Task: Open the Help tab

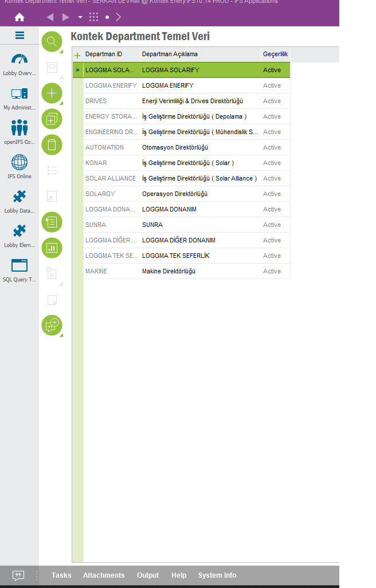Action: pyautogui.click(x=179, y=575)
